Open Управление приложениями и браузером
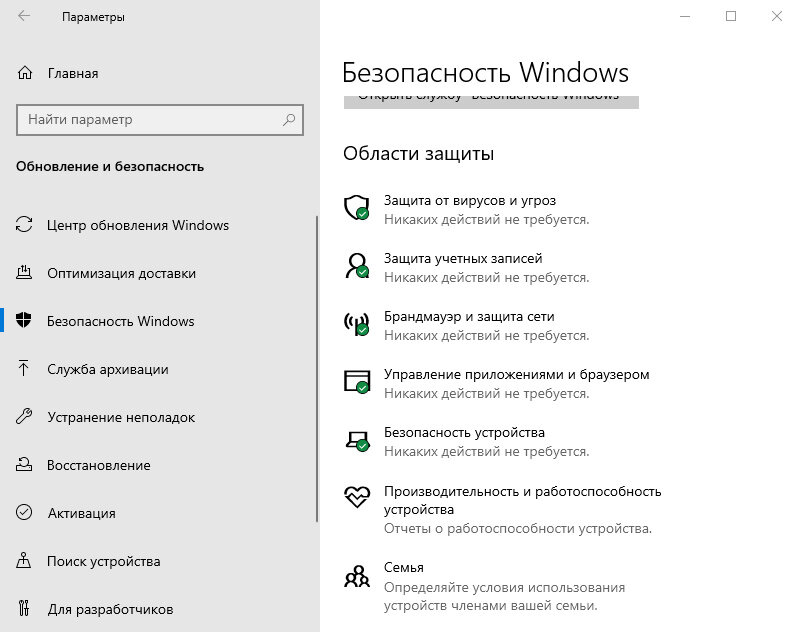The height and width of the screenshot is (632, 800). [x=516, y=374]
